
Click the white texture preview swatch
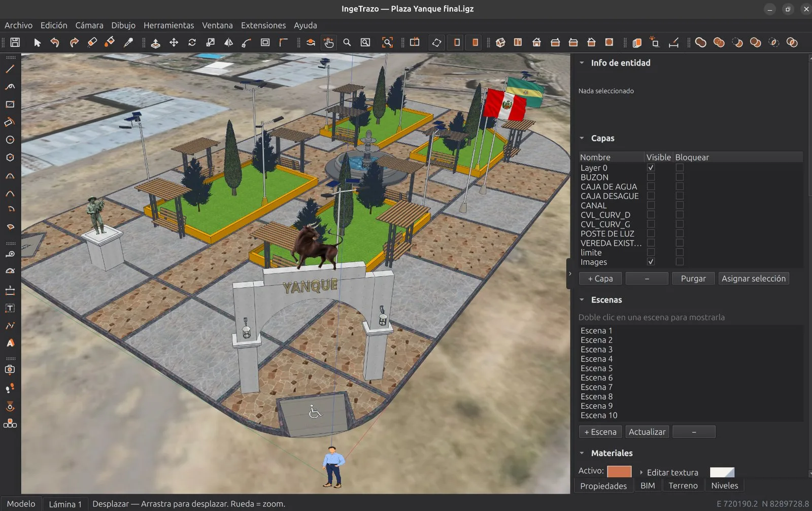click(x=722, y=472)
